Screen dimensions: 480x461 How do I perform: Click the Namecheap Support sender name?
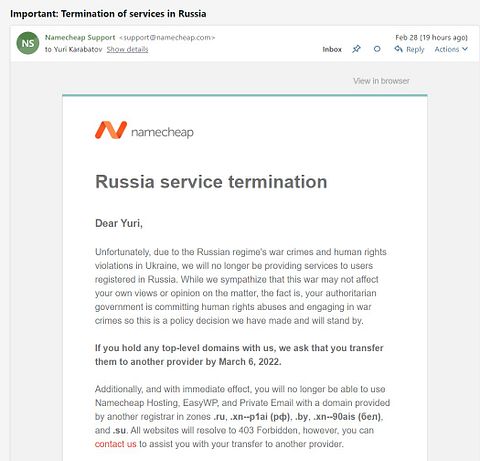click(x=80, y=37)
